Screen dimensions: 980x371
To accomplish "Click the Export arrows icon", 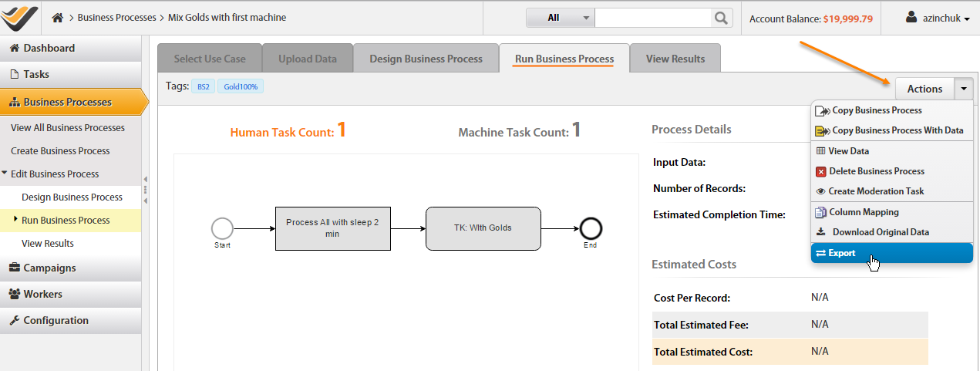I will click(x=821, y=253).
